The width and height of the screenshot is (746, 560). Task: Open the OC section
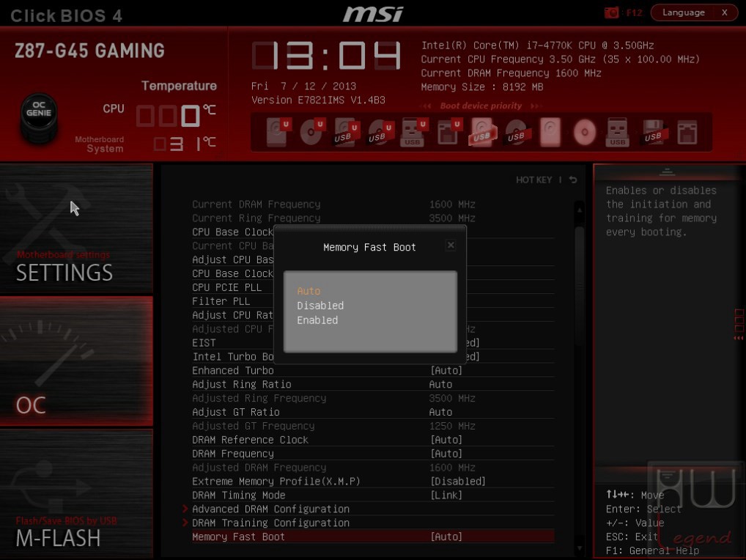pyautogui.click(x=76, y=361)
